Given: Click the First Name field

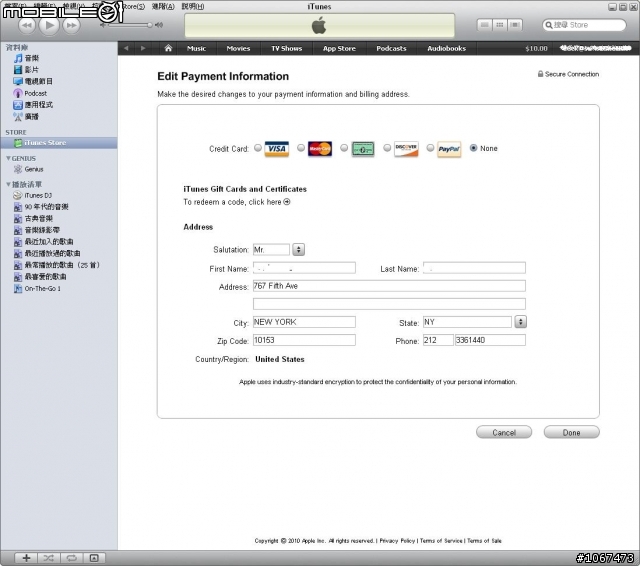Looking at the screenshot, I should click(x=304, y=268).
